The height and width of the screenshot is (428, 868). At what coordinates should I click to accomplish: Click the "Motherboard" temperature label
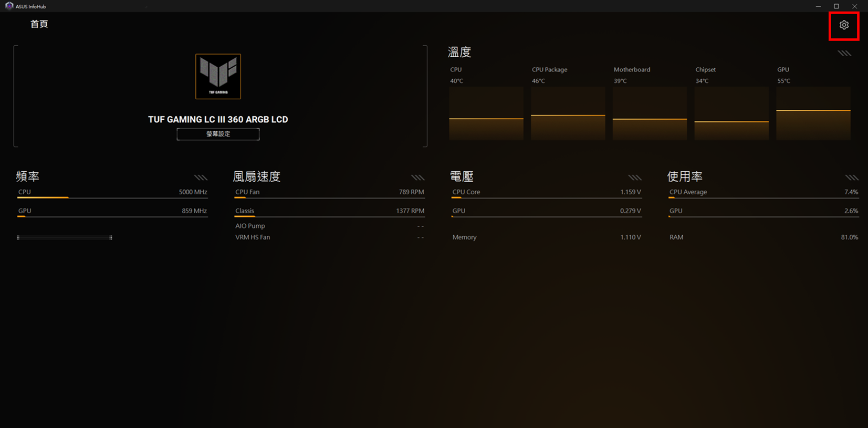click(x=632, y=69)
